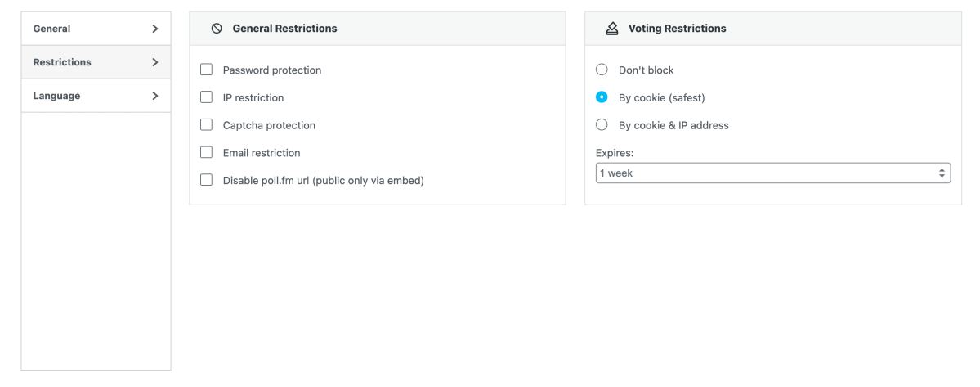
Task: Enable Password protection checkbox
Action: pyautogui.click(x=207, y=70)
